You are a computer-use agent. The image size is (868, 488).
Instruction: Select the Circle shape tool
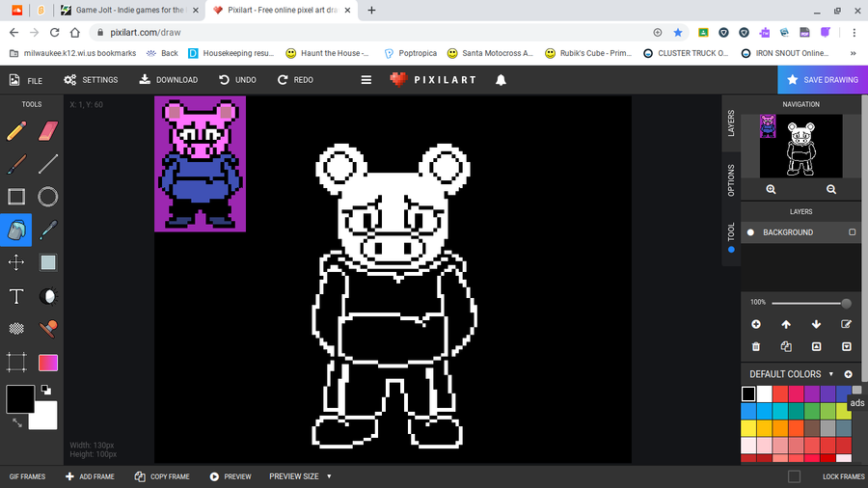[x=48, y=197]
